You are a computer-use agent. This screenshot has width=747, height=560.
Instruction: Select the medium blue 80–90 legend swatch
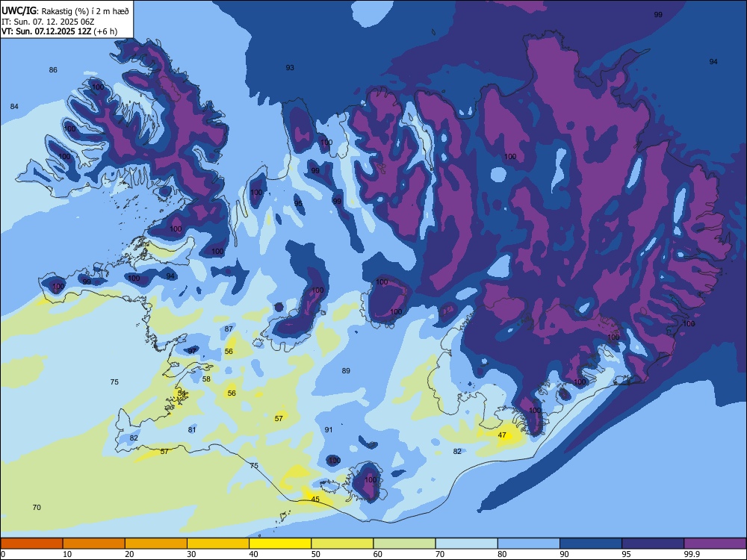coord(529,544)
